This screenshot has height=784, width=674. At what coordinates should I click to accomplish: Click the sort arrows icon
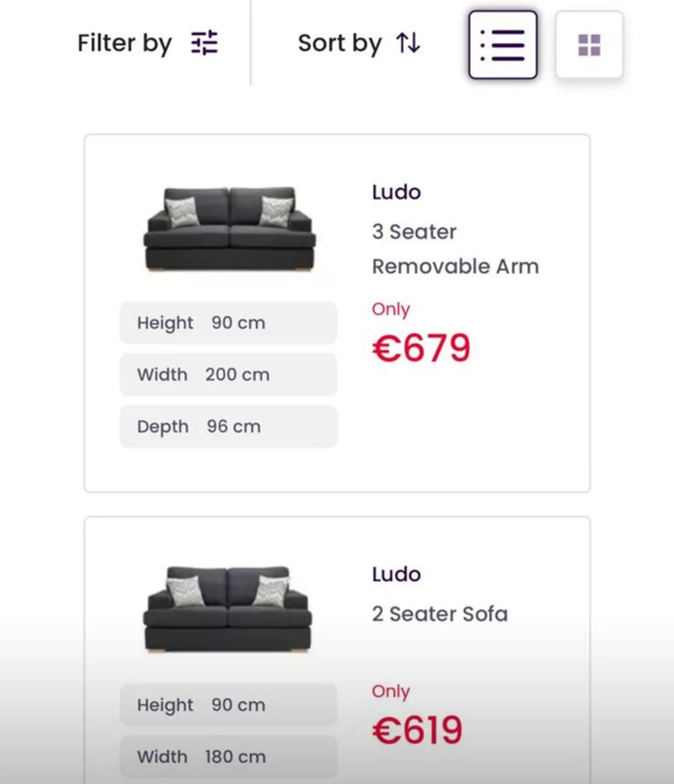pyautogui.click(x=408, y=43)
